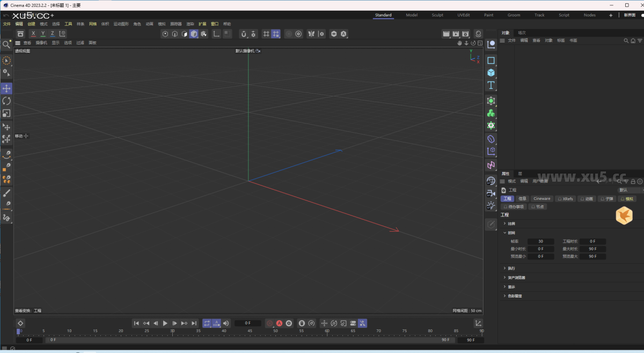Screen dimensions: 644x353
Task: Open the 创建 menu
Action: tap(31, 24)
